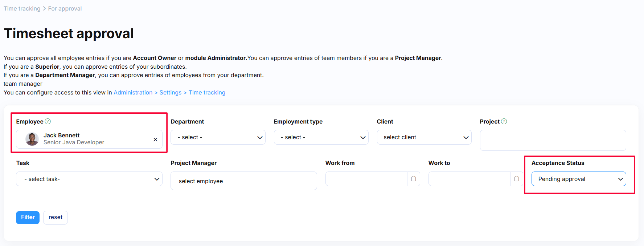Expand the Task select dropdown
The width and height of the screenshot is (644, 246).
pos(89,179)
